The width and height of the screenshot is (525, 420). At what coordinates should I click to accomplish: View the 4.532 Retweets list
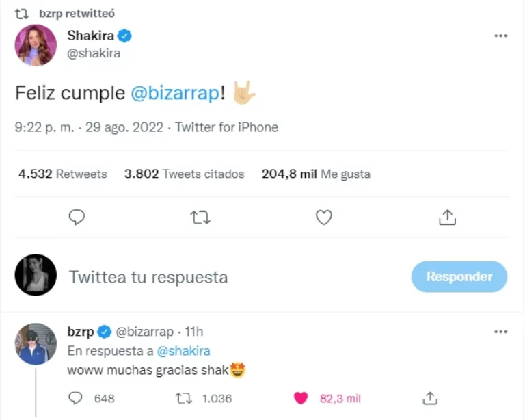[x=63, y=174]
